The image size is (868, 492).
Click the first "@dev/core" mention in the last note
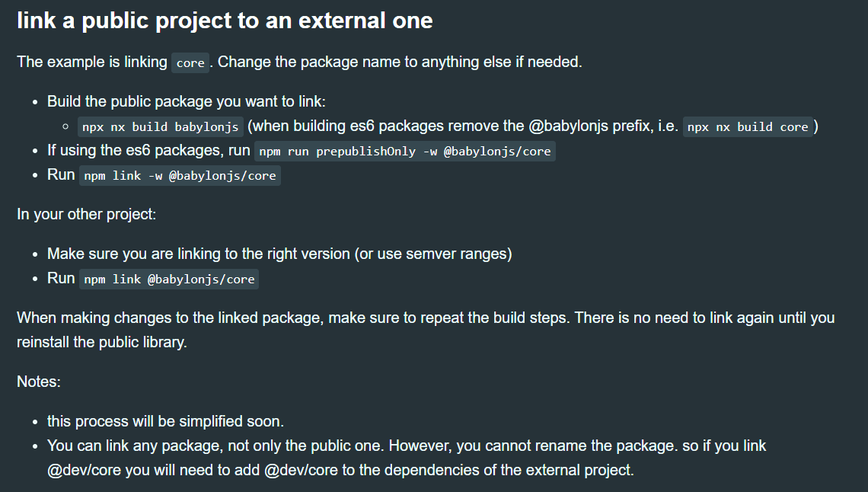click(85, 471)
